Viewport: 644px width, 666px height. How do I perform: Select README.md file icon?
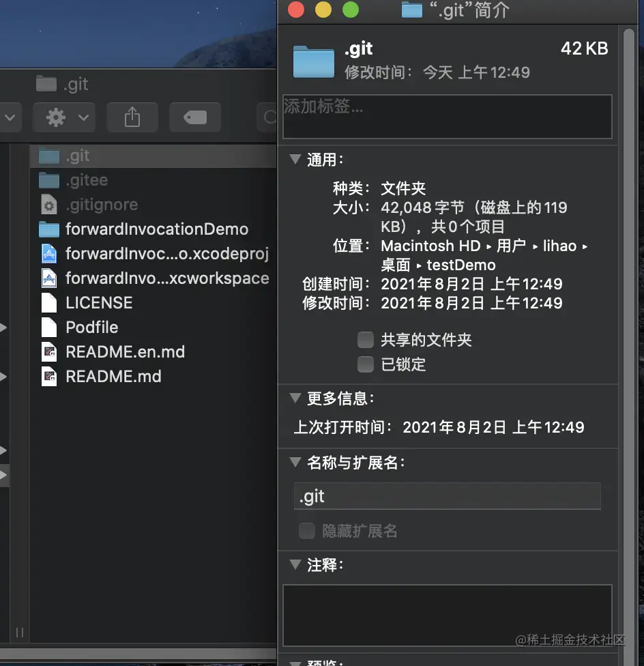point(49,376)
